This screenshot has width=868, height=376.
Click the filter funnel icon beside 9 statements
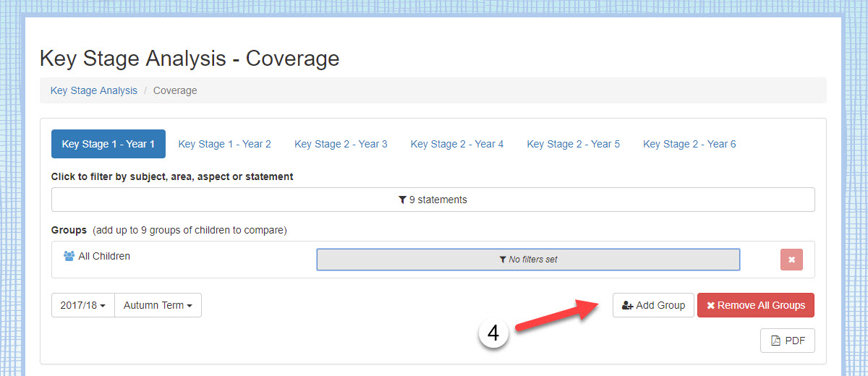[402, 200]
